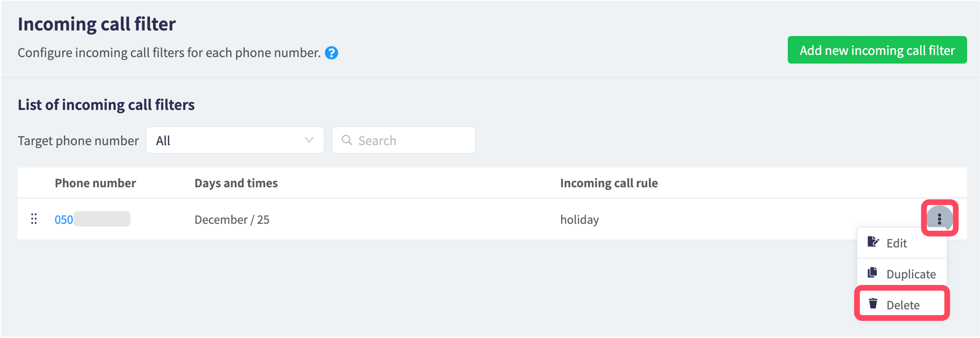Click the copy icon next to Duplicate
This screenshot has width=980, height=338.
coord(873,273)
